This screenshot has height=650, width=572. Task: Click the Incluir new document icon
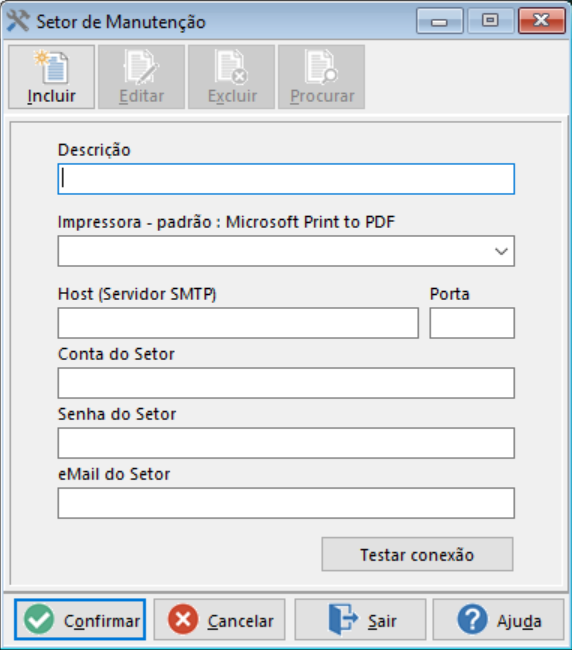pos(51,67)
